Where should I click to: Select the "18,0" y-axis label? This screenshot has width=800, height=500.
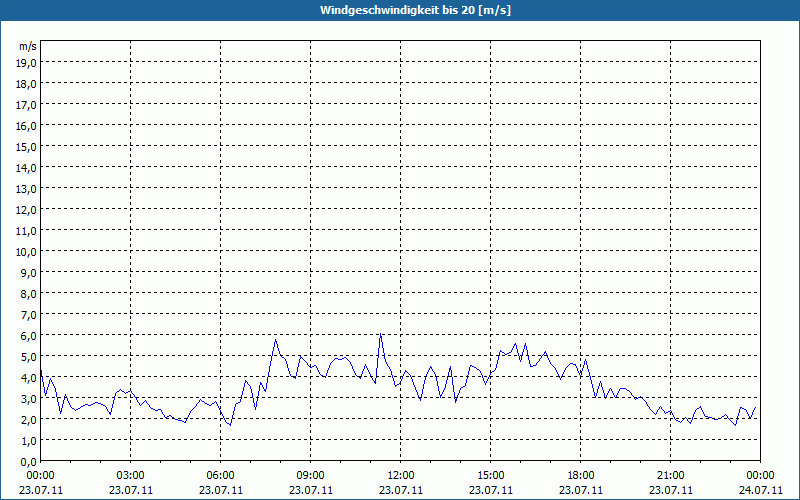pyautogui.click(x=26, y=84)
